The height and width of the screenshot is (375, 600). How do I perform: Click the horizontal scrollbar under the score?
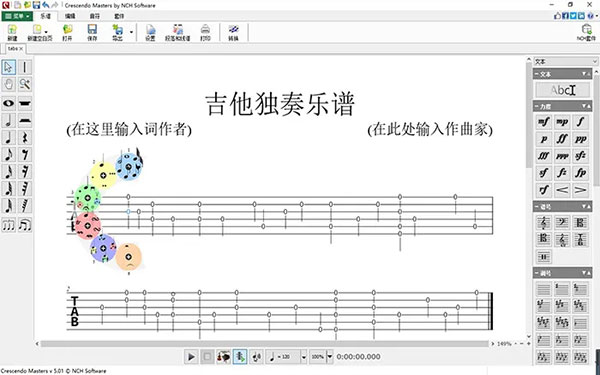click(x=264, y=344)
